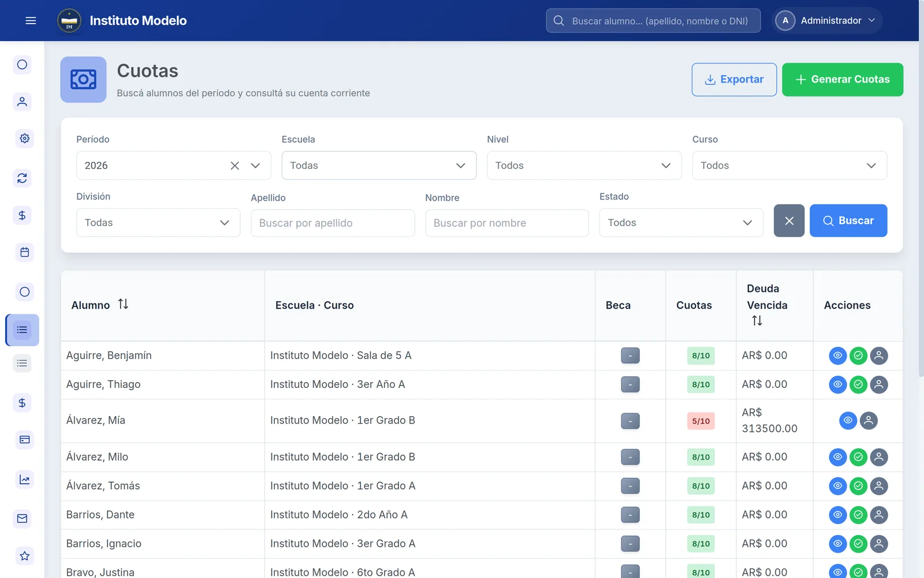Image resolution: width=924 pixels, height=578 pixels.
Task: Focus the Buscar por apellido field
Action: point(333,223)
